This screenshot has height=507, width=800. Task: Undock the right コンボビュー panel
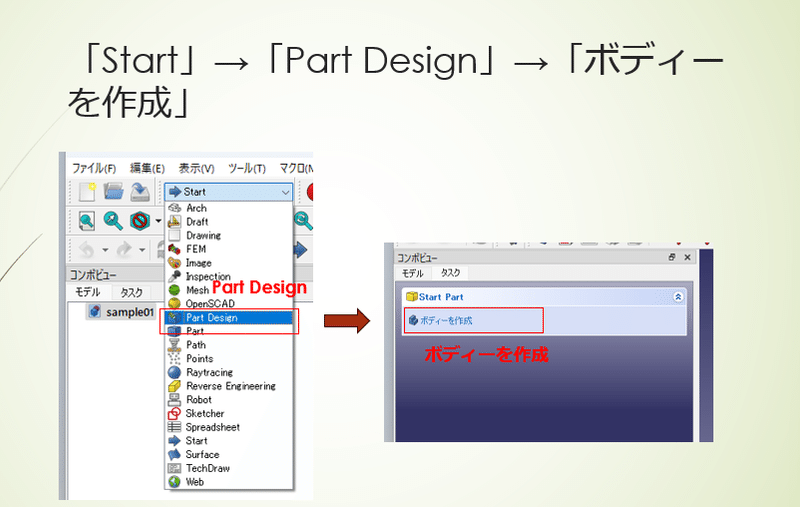tap(672, 257)
